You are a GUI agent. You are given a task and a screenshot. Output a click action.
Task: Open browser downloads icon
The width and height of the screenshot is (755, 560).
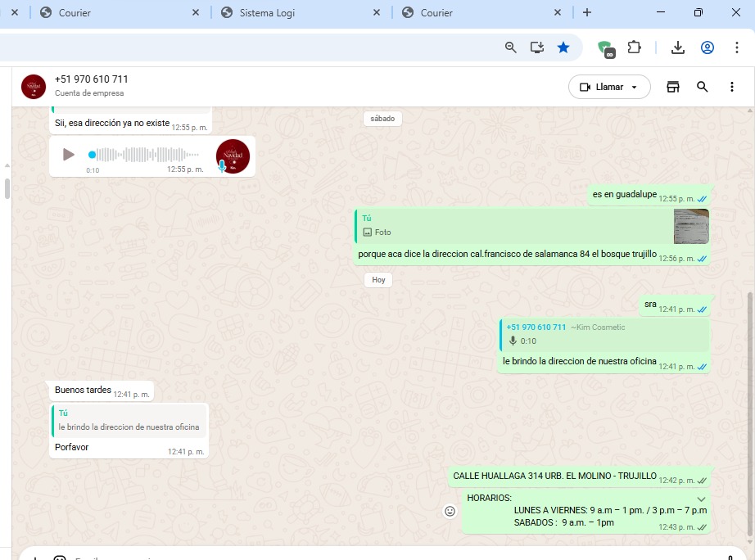(x=677, y=47)
